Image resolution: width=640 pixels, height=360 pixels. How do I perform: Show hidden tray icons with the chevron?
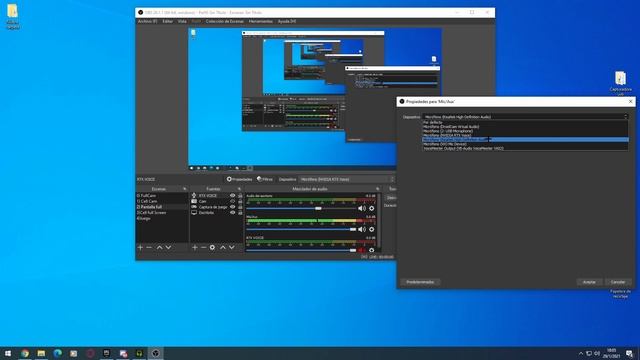pos(581,353)
